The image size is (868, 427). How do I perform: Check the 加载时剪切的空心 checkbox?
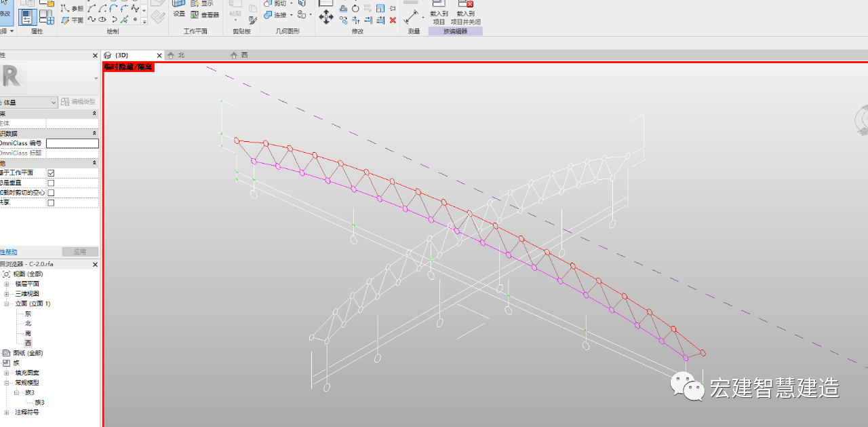pos(51,193)
